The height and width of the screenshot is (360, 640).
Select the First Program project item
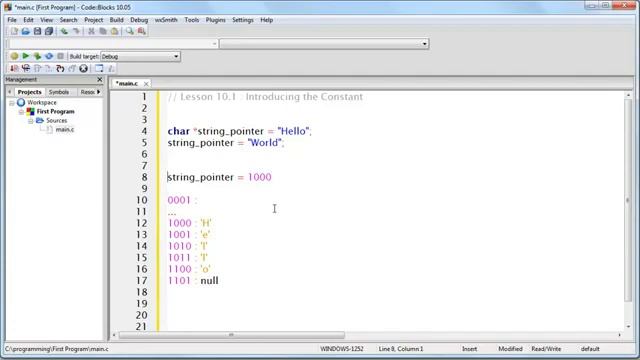pyautogui.click(x=56, y=111)
